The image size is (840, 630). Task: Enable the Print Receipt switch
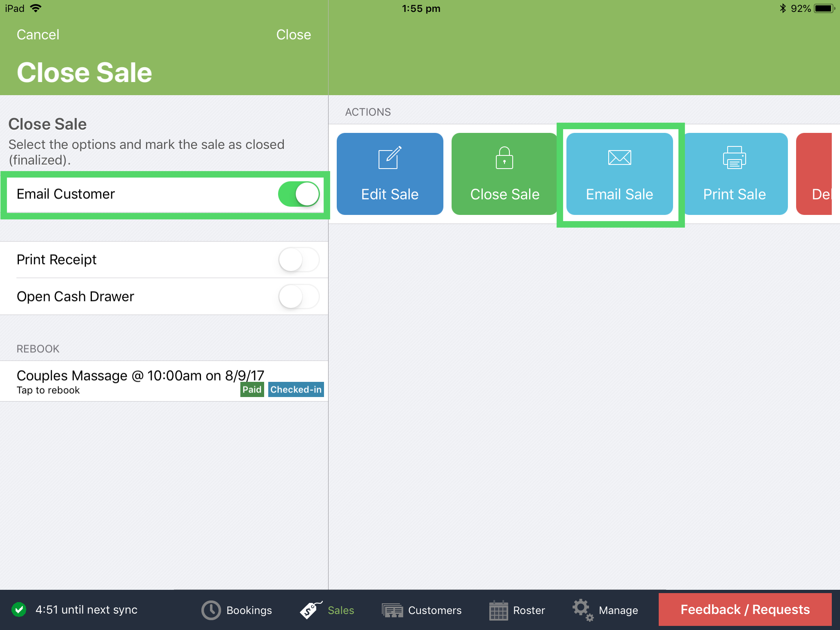tap(299, 260)
